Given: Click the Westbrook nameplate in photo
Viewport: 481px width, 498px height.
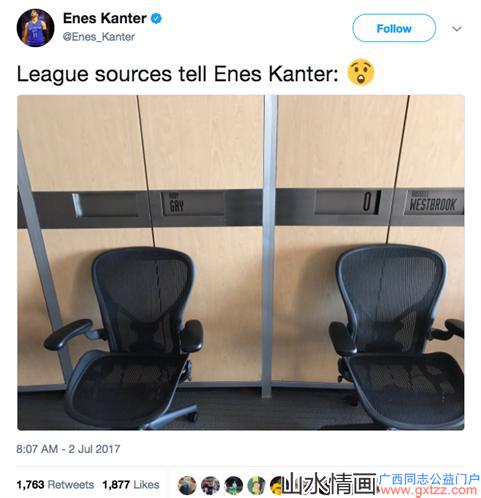Looking at the screenshot, I should point(433,202).
